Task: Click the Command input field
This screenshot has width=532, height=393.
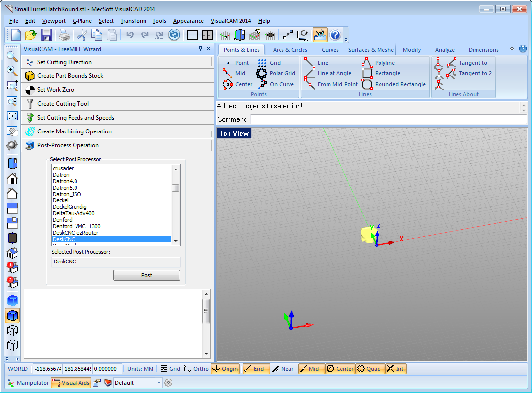Action: [388, 119]
